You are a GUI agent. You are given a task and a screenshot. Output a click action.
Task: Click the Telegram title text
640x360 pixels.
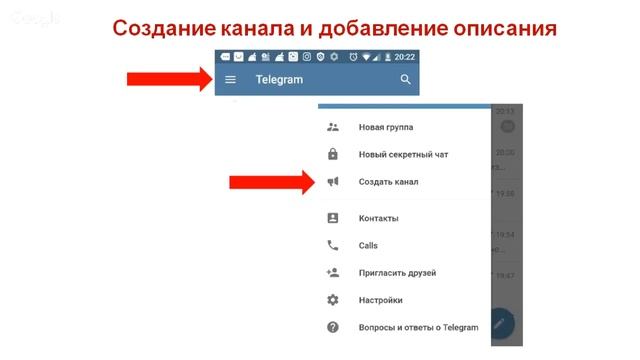coord(279,80)
